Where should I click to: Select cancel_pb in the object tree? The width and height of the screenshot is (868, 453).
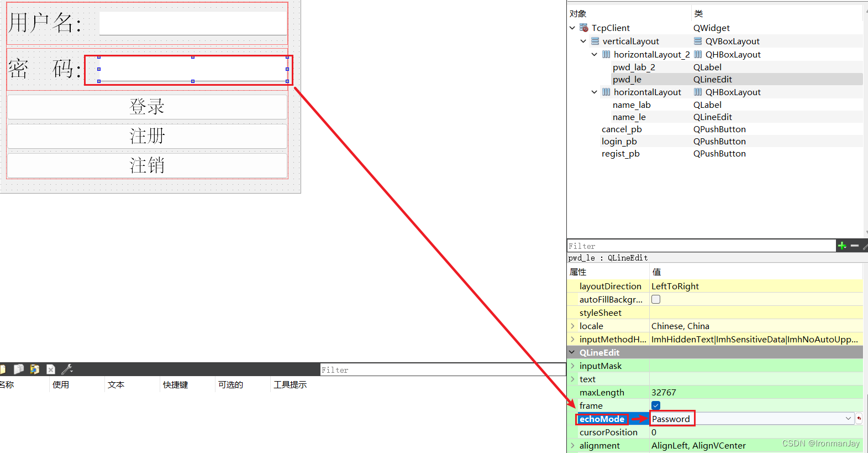(x=622, y=129)
